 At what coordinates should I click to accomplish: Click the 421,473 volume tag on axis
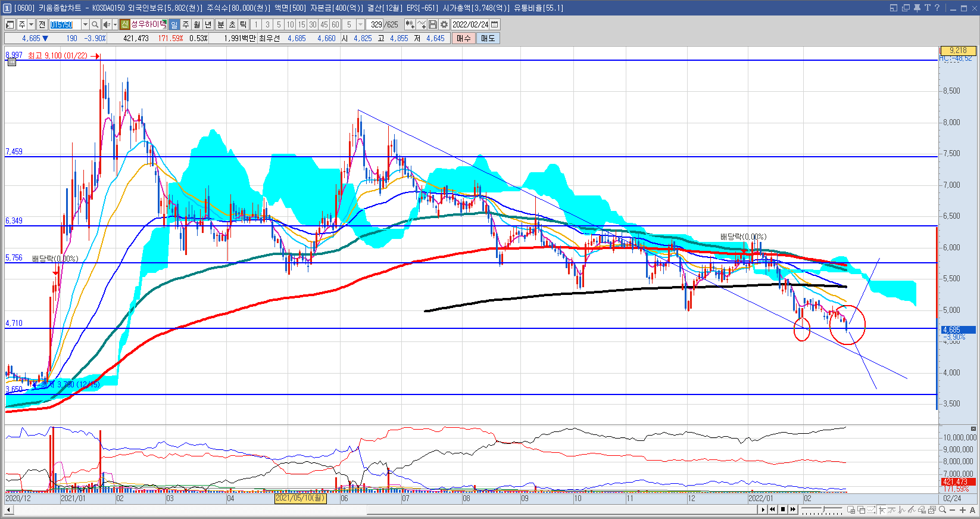pos(958,481)
